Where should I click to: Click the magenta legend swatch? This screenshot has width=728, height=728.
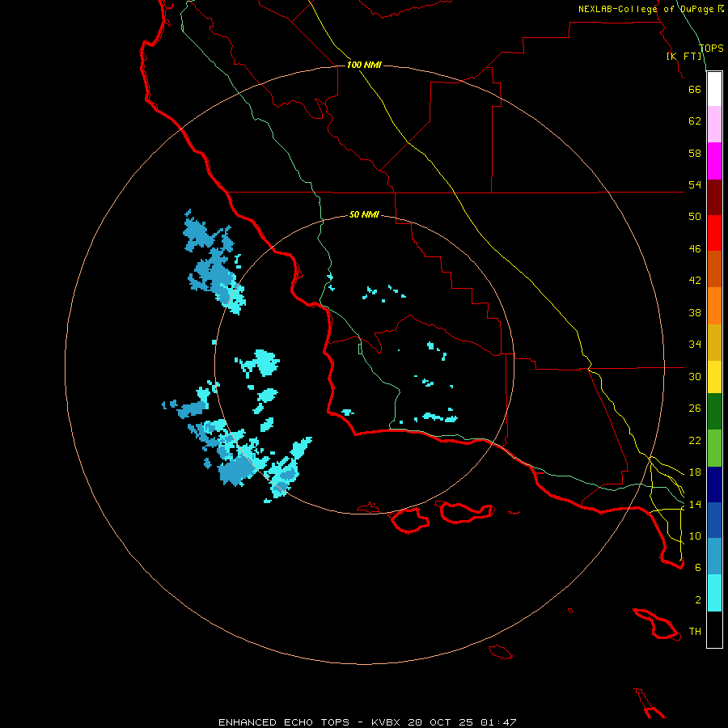[x=714, y=161]
